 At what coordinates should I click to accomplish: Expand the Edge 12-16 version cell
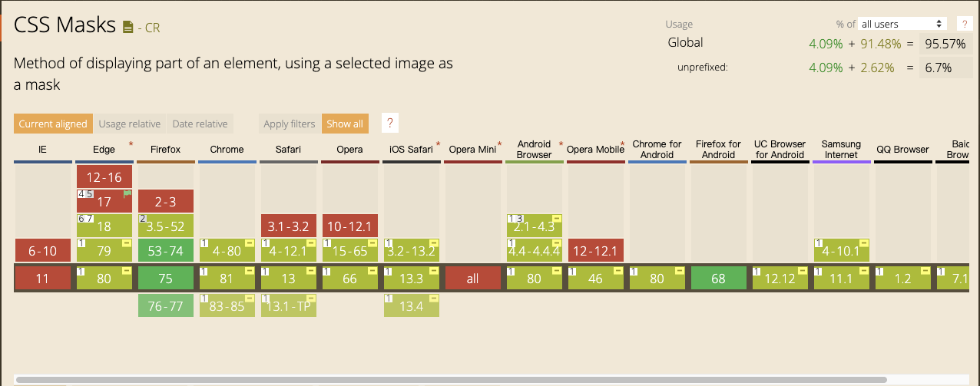pyautogui.click(x=104, y=177)
